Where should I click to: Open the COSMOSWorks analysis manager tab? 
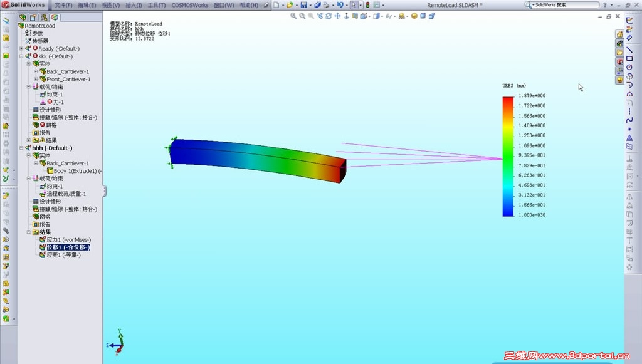point(55,17)
